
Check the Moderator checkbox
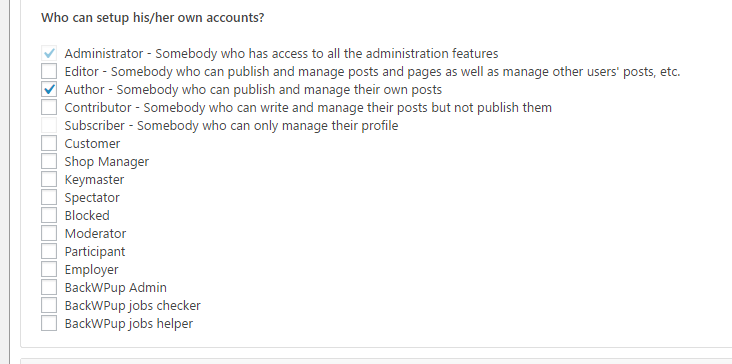point(49,233)
